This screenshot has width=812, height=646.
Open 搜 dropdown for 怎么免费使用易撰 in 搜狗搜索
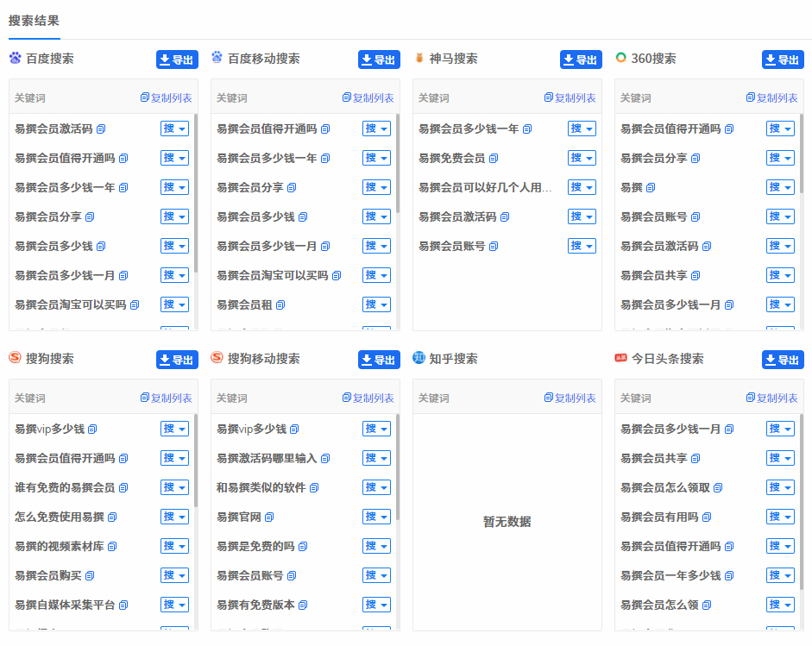pos(174,517)
